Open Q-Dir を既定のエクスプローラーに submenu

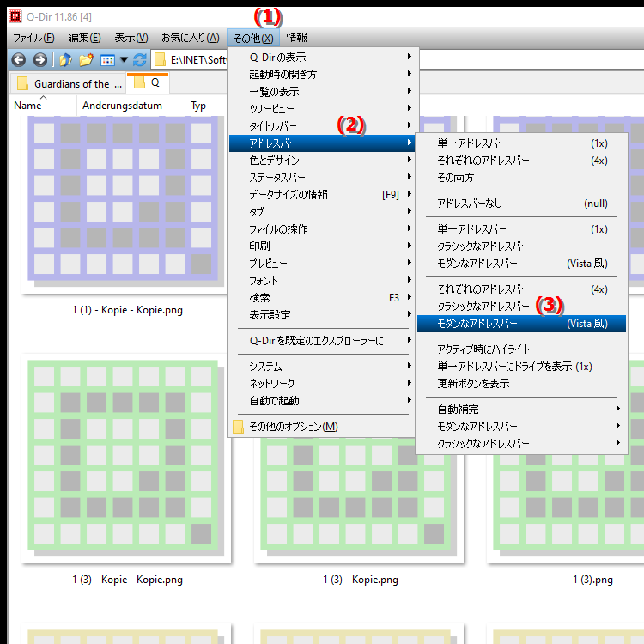pos(322,341)
